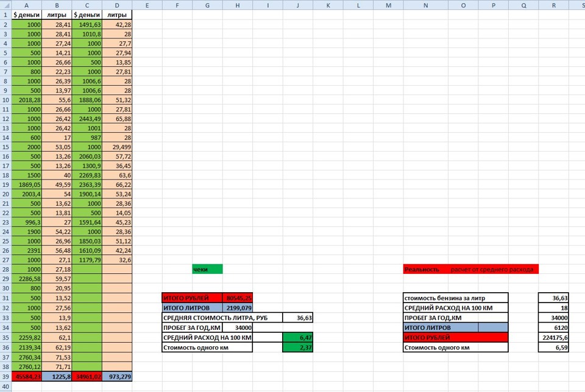Select column H header

coord(237,5)
